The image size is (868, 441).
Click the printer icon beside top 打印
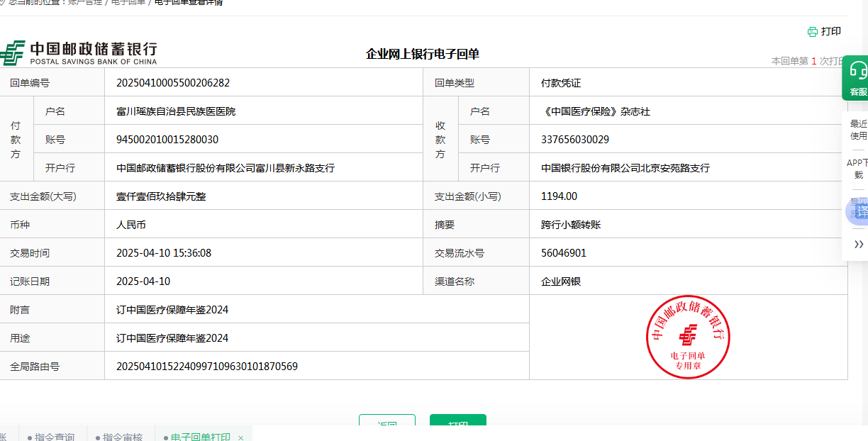tap(813, 32)
